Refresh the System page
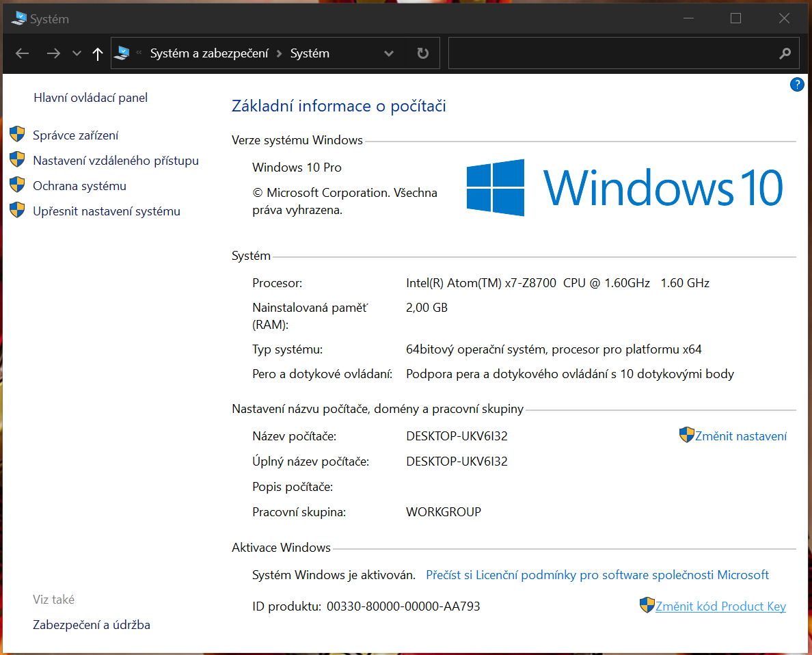 423,53
